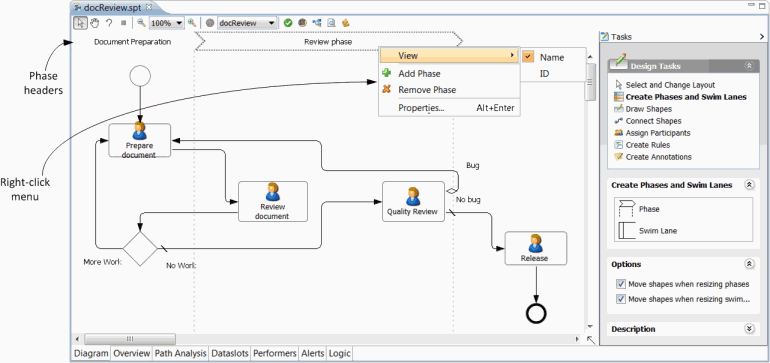Expand the Description section
The height and width of the screenshot is (363, 770).
pyautogui.click(x=749, y=329)
